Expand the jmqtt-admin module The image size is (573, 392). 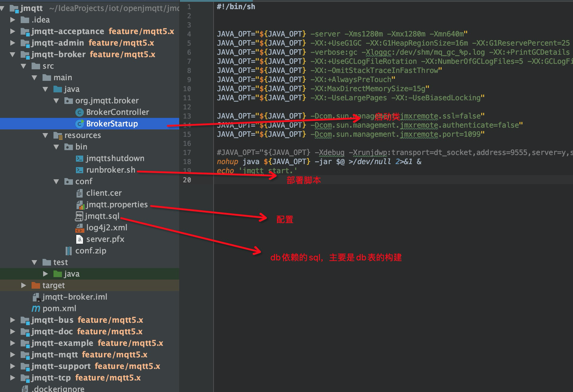tap(12, 43)
